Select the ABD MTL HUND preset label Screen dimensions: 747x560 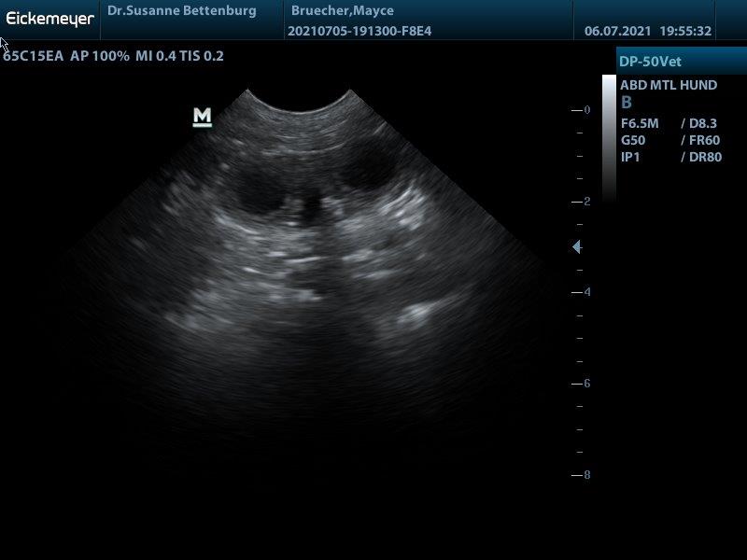click(669, 85)
